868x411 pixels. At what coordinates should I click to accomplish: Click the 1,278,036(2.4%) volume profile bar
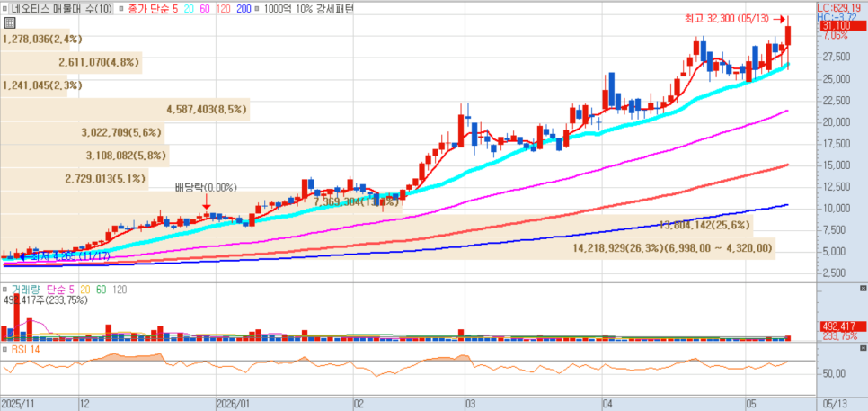click(x=35, y=40)
